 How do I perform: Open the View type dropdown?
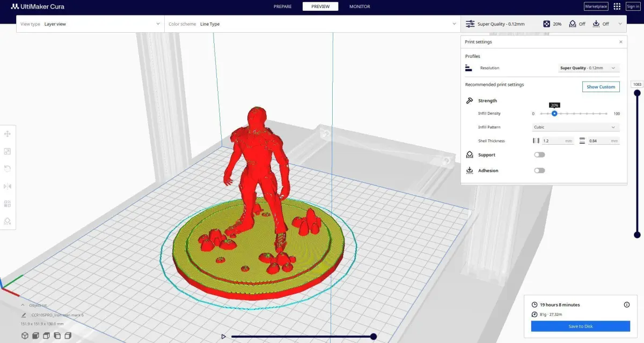(90, 24)
